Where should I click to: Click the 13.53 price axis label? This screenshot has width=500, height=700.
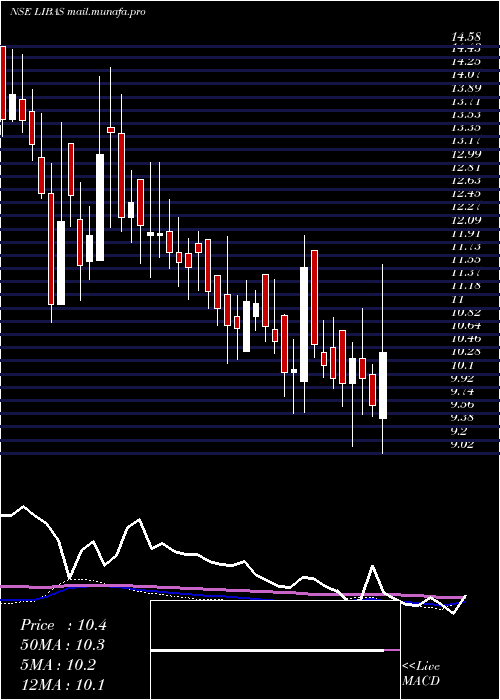(466, 115)
